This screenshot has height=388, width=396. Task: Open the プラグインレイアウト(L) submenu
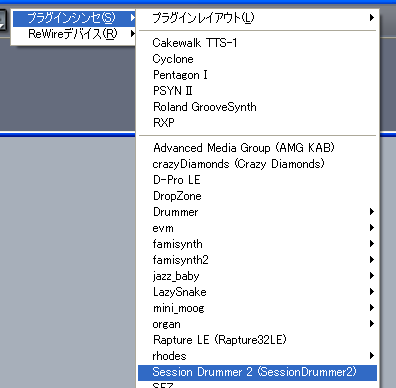coord(257,18)
